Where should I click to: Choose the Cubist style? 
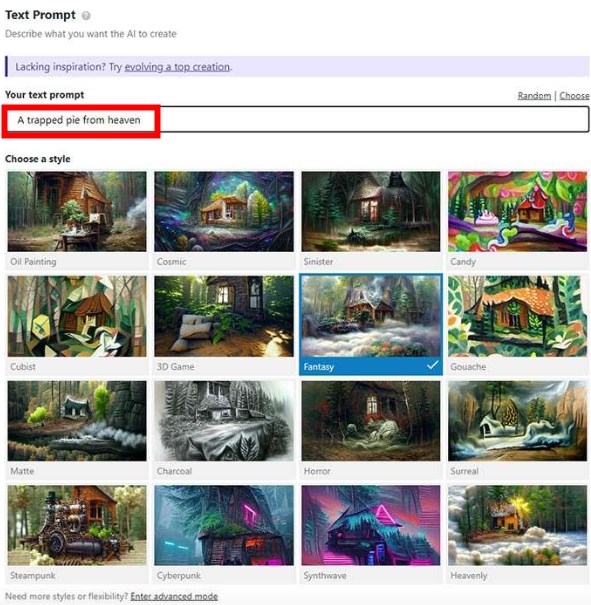(77, 316)
